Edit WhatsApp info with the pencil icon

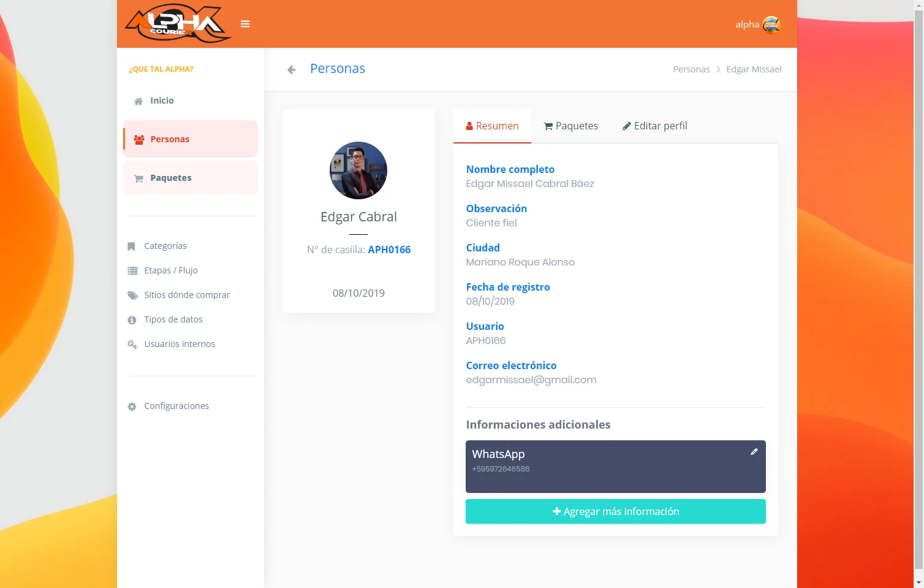[x=754, y=452]
